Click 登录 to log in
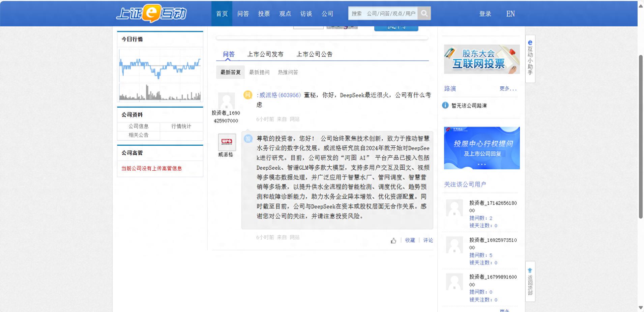 485,13
